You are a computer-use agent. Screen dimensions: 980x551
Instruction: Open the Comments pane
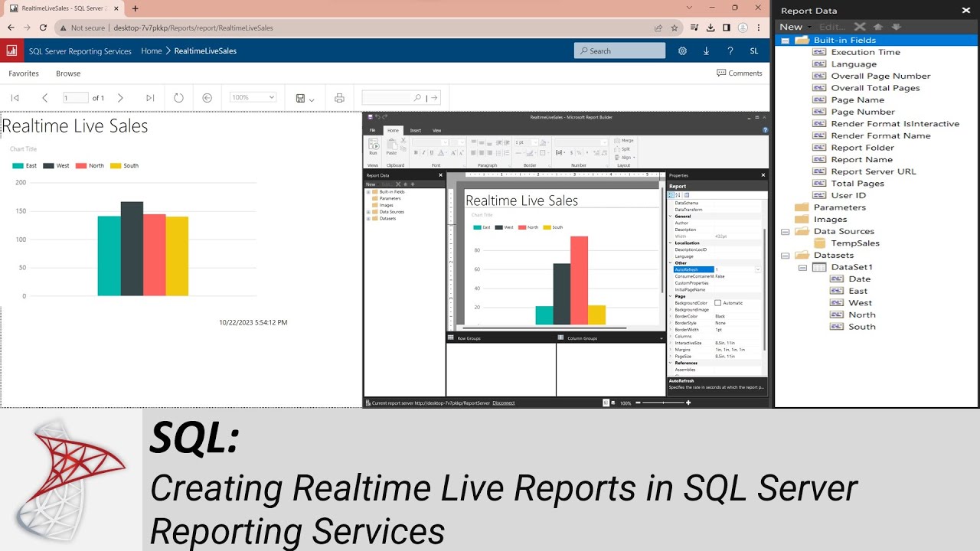pos(740,73)
